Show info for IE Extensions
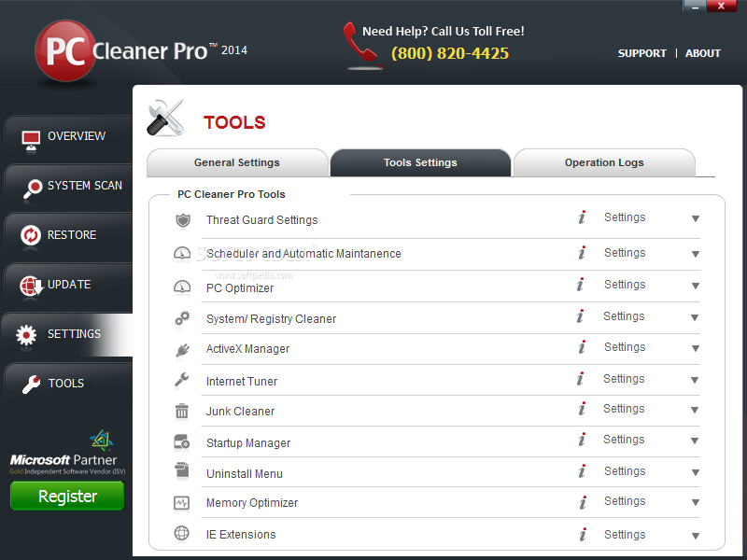The height and width of the screenshot is (560, 747). [x=583, y=534]
